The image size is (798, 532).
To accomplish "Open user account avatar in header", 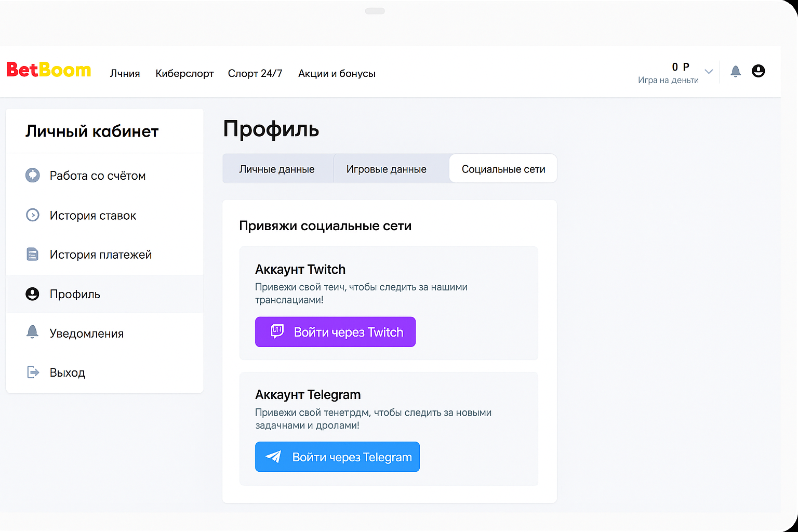I will coord(758,71).
